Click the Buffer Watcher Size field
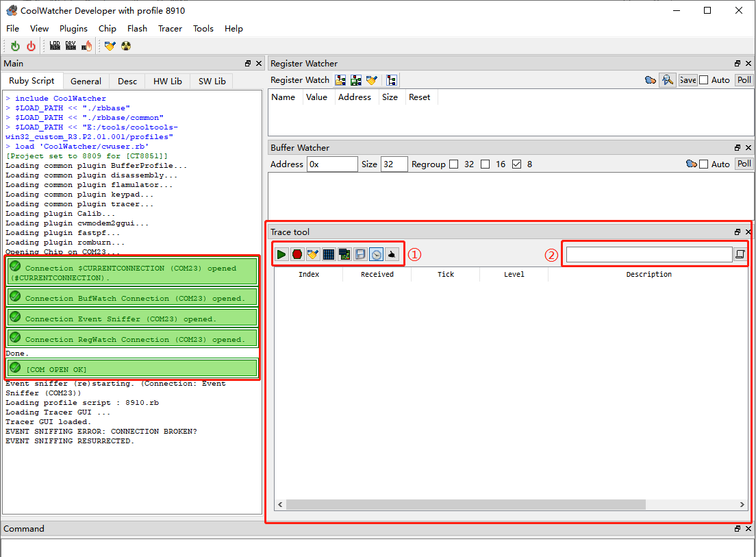756x557 pixels. (394, 164)
